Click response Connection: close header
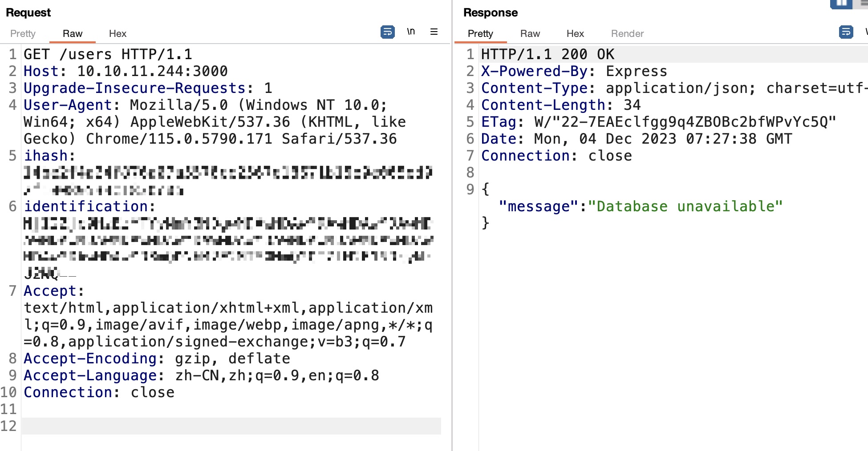Image resolution: width=868 pixels, height=451 pixels. tap(556, 156)
